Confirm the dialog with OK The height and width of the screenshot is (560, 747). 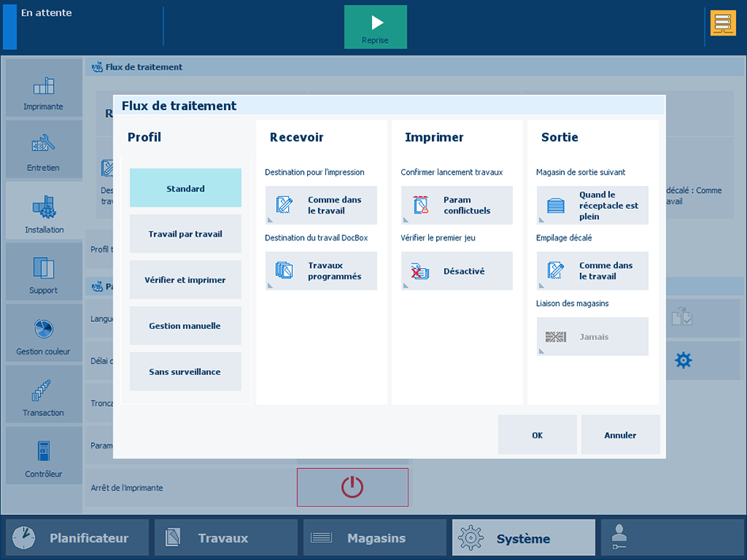tap(537, 435)
